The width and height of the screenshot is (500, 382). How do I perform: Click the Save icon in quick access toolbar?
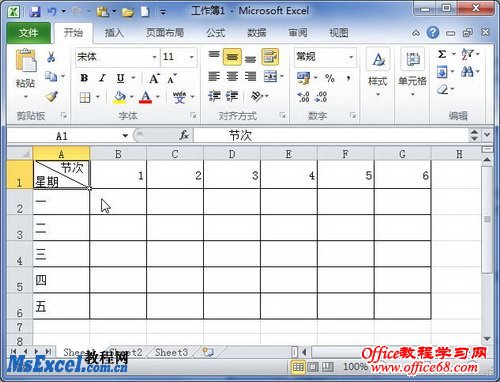(x=35, y=12)
